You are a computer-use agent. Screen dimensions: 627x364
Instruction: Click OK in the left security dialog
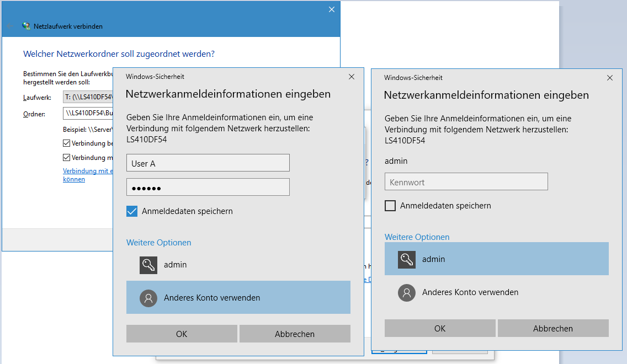[182, 334]
